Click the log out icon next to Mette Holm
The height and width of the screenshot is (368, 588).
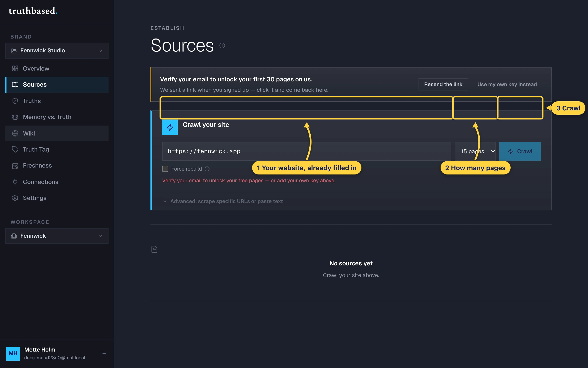coord(104,353)
